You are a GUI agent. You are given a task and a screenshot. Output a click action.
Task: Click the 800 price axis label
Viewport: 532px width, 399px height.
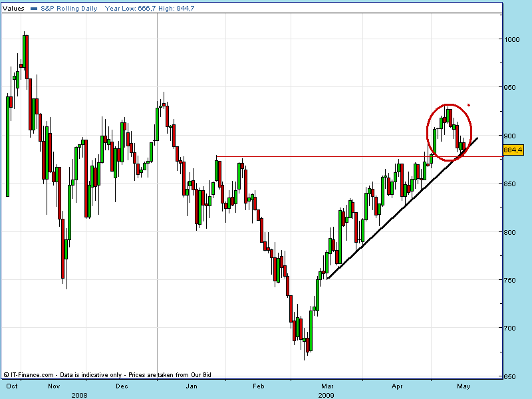(510, 232)
